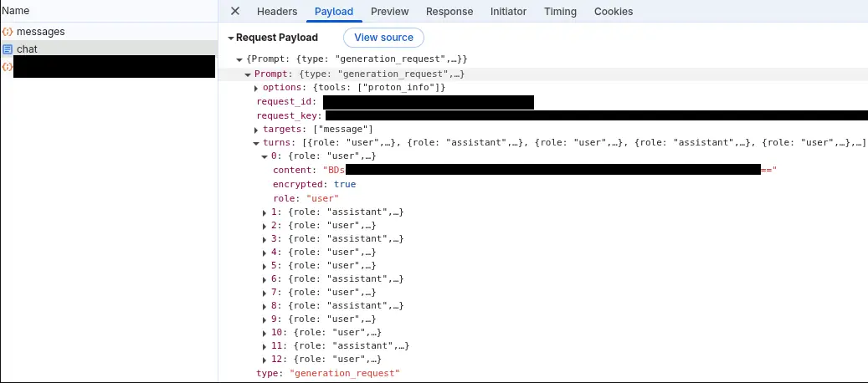Expand turn 9 user entry
The height and width of the screenshot is (383, 868).
[265, 319]
